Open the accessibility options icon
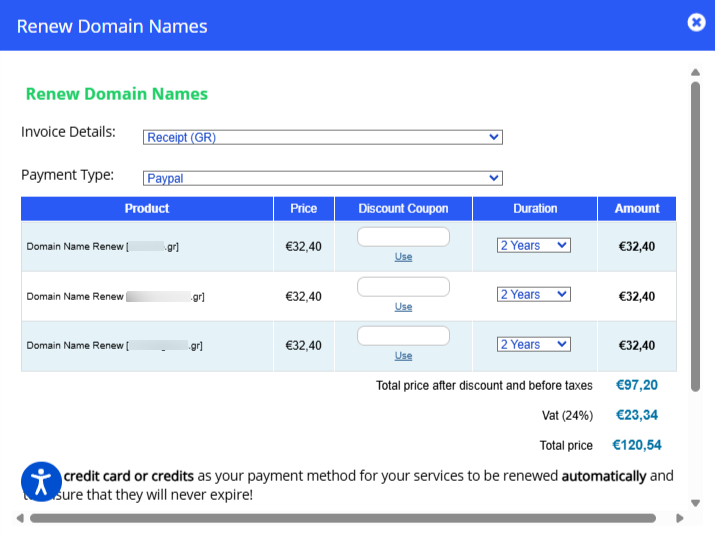The height and width of the screenshot is (538, 715). [x=41, y=481]
